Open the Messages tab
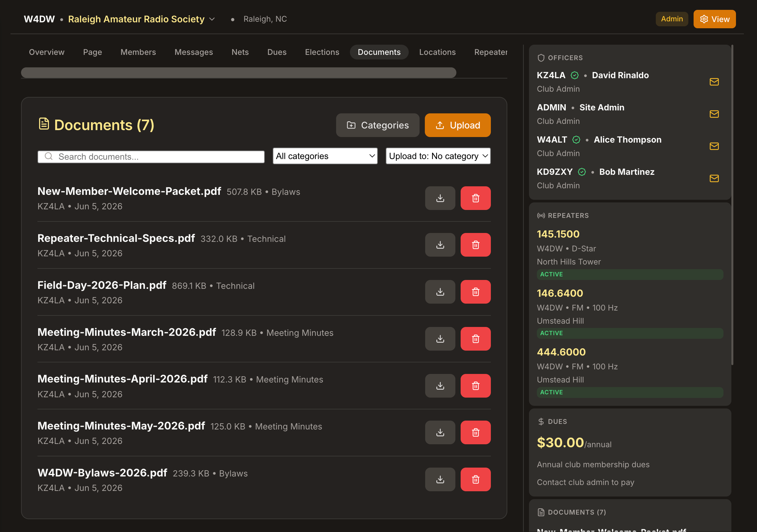757x532 pixels. [x=194, y=52]
